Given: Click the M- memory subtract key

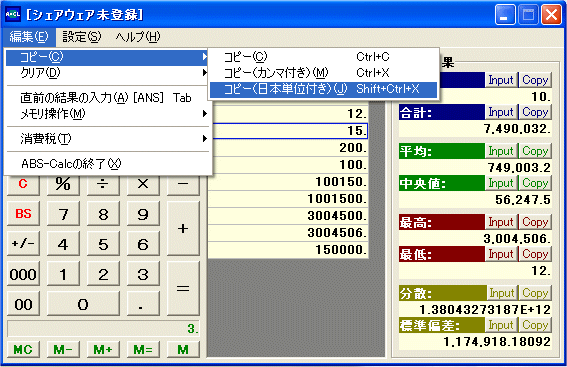Looking at the screenshot, I should [63, 349].
